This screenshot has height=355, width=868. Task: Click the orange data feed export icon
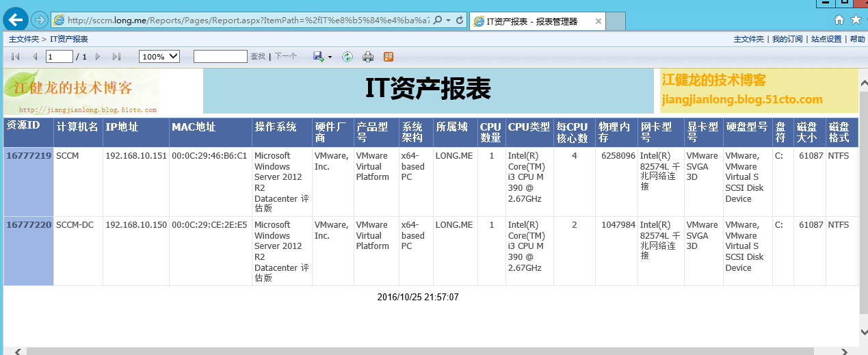(389, 57)
